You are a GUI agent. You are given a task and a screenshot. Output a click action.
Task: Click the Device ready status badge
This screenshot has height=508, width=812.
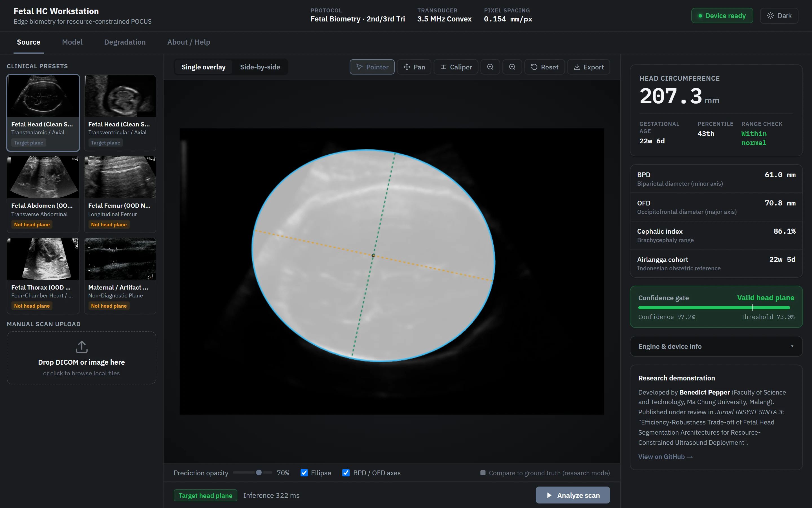pos(722,16)
